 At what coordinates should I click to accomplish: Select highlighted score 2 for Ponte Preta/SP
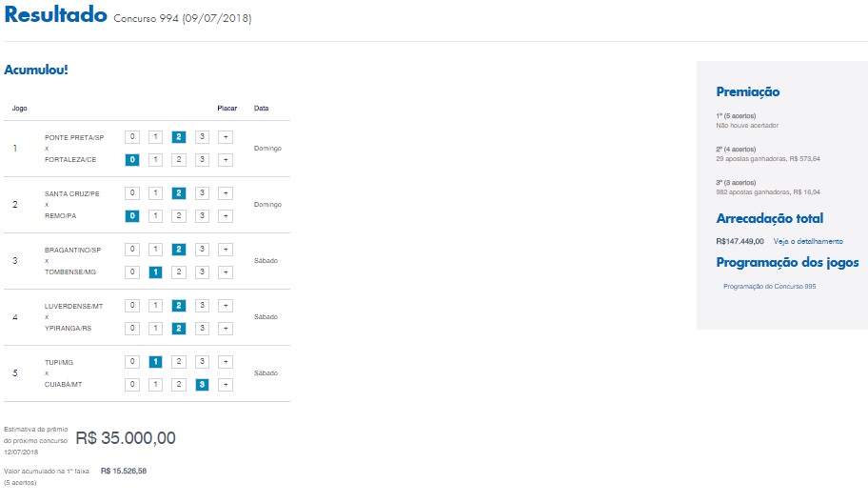click(x=178, y=137)
